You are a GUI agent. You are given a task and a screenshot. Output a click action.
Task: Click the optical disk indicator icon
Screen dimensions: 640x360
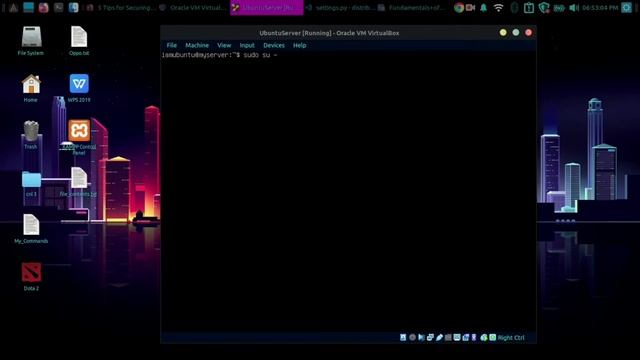[x=412, y=338]
